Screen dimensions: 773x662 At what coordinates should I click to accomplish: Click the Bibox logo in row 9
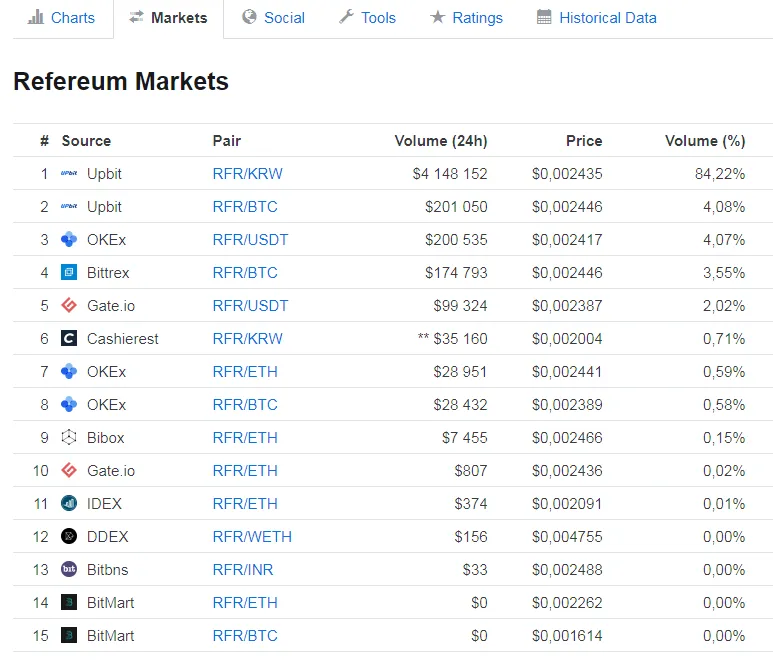(x=69, y=437)
